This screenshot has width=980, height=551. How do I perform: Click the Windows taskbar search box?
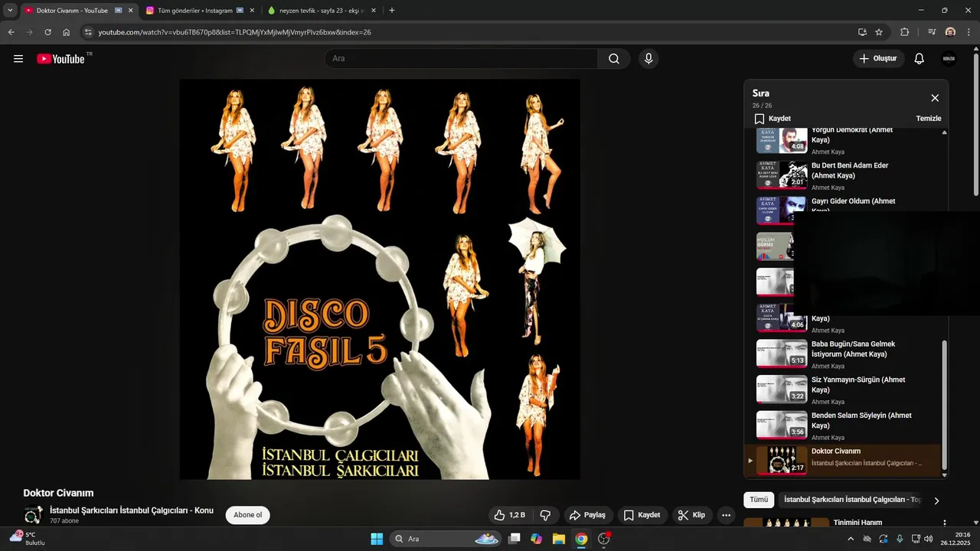pyautogui.click(x=445, y=539)
